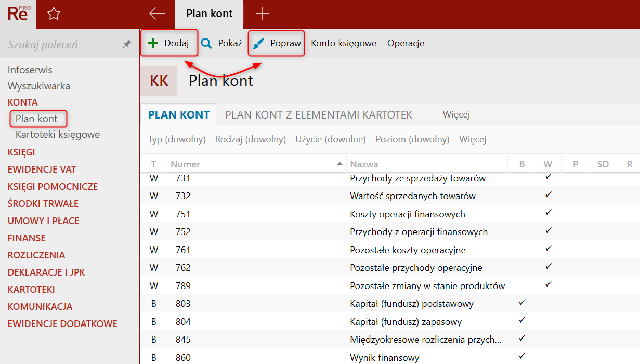
Task: Open the Konto księgowe menu
Action: pos(344,43)
